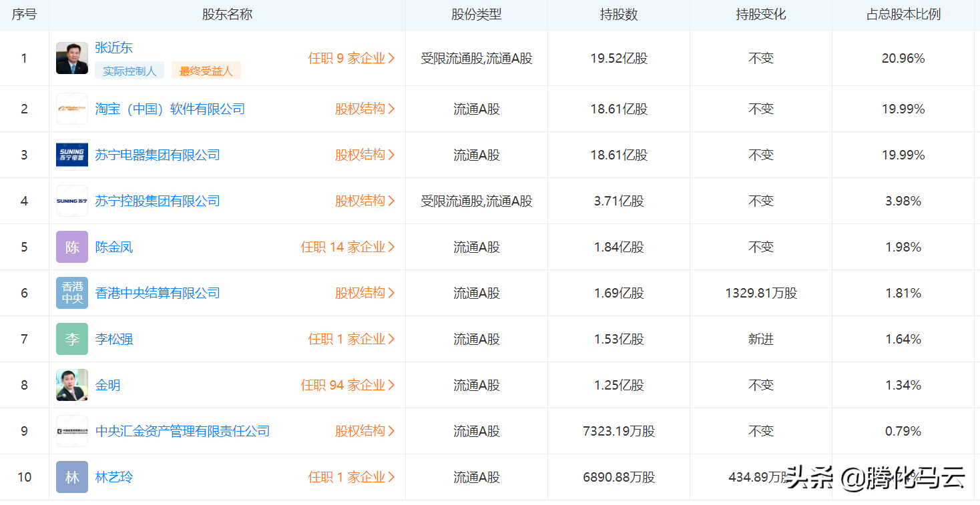Image resolution: width=980 pixels, height=505 pixels.
Task: Click the green 李 avatar icon
Action: pyautogui.click(x=72, y=339)
